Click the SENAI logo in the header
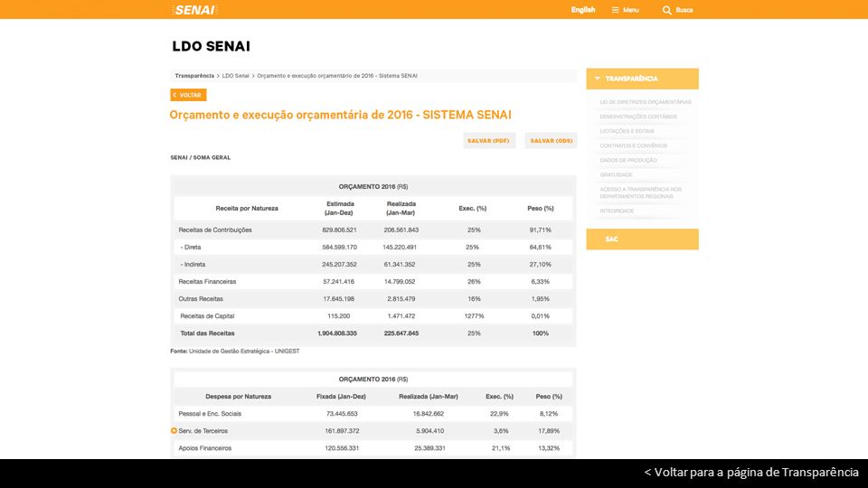Screen dimensions: 868x488 194,10
